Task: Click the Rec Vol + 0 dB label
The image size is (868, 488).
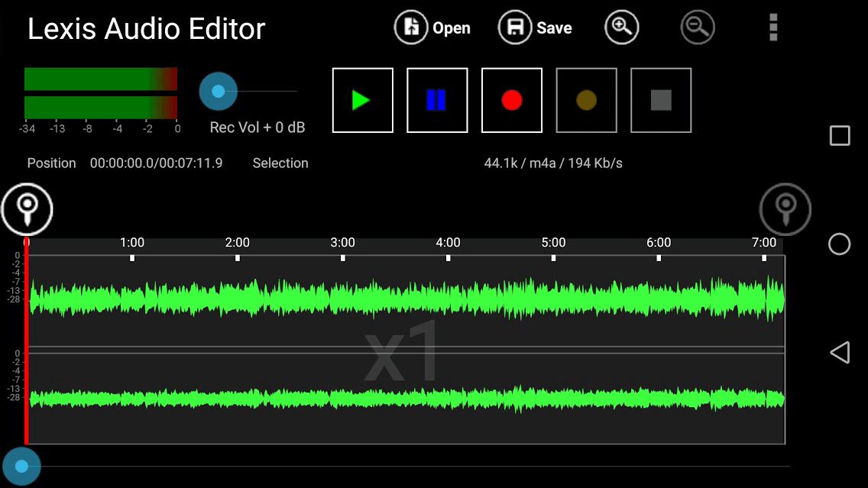Action: [x=257, y=128]
